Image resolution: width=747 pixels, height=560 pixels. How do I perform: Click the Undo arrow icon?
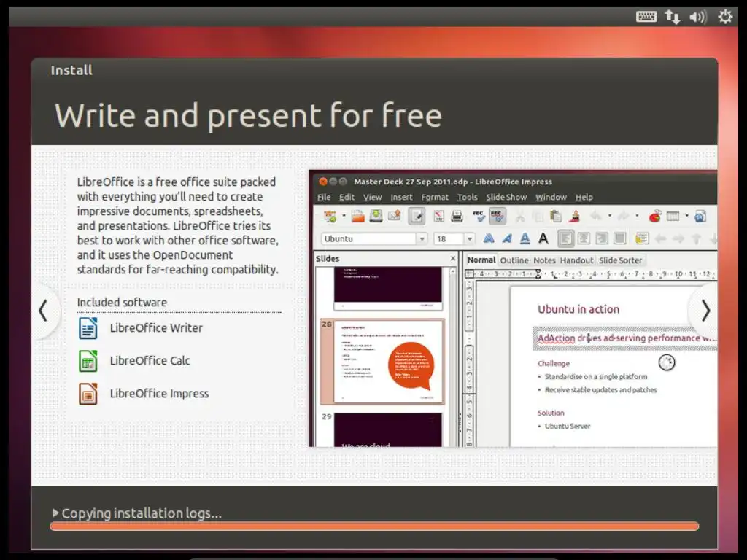(596, 216)
